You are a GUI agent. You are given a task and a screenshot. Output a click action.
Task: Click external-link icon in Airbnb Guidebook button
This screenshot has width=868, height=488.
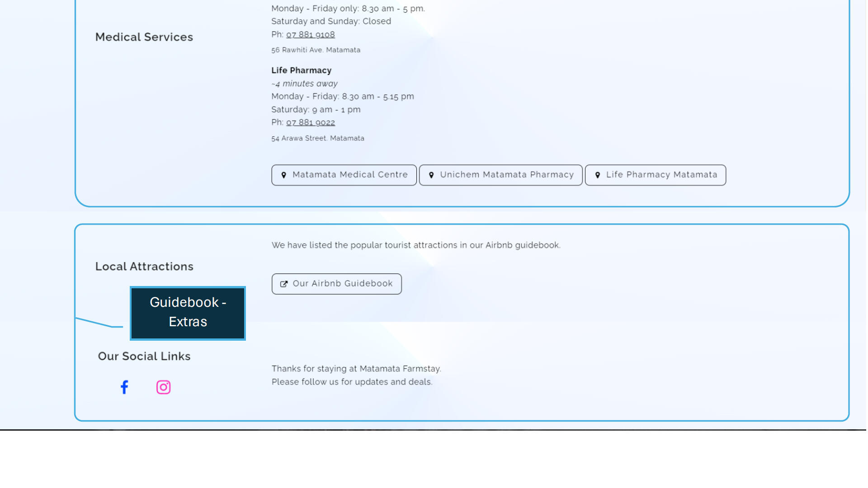[x=284, y=284]
